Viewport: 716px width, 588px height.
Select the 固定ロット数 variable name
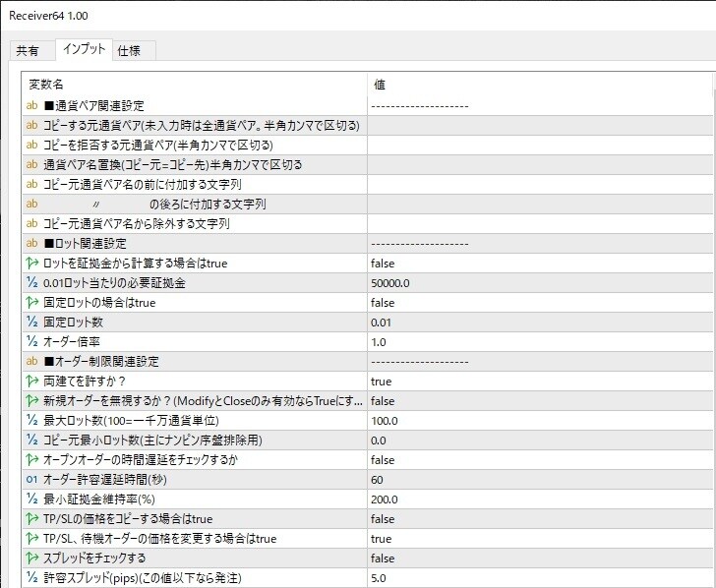tap(74, 323)
